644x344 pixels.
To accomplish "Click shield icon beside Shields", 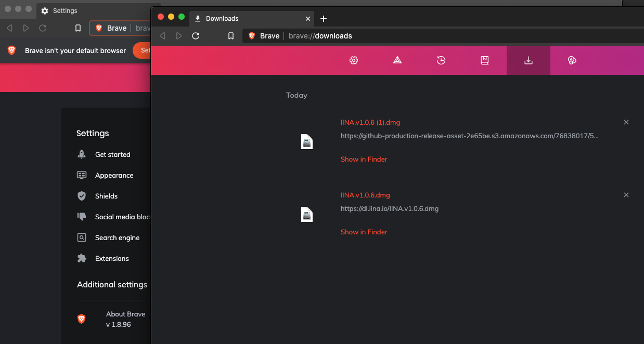I will pyautogui.click(x=82, y=196).
